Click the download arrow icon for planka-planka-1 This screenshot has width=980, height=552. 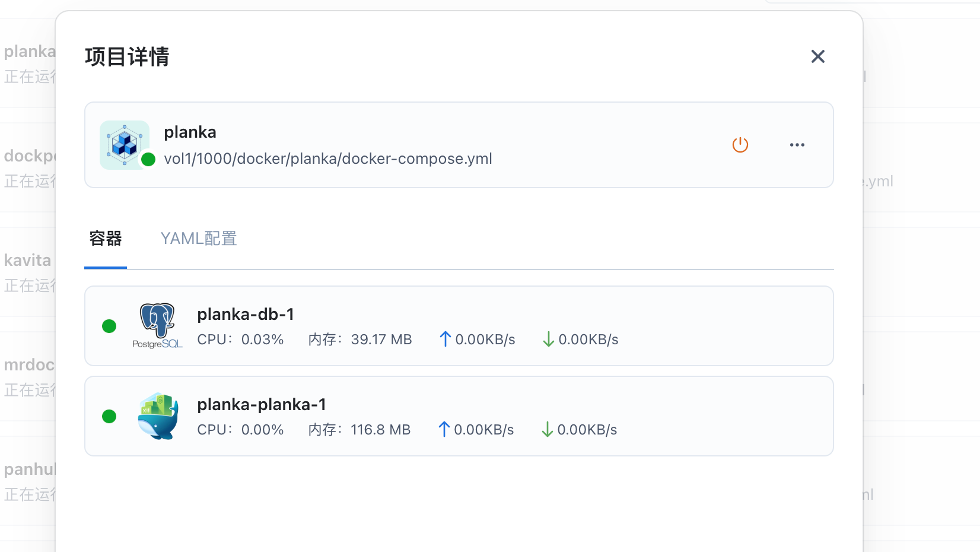[547, 429]
